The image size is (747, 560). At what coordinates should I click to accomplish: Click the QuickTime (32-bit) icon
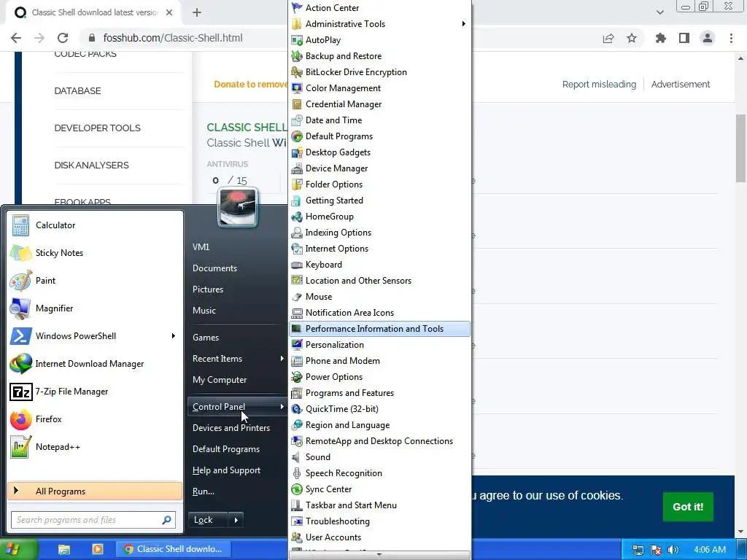(x=297, y=409)
